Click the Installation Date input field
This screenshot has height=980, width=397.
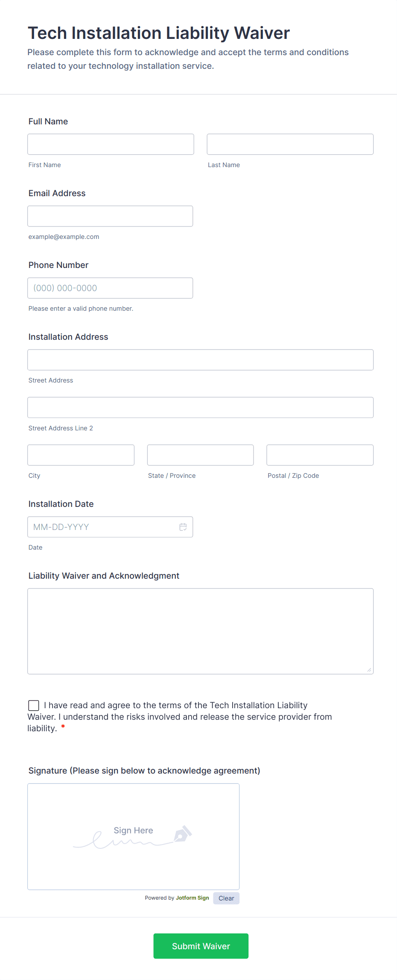coord(102,527)
